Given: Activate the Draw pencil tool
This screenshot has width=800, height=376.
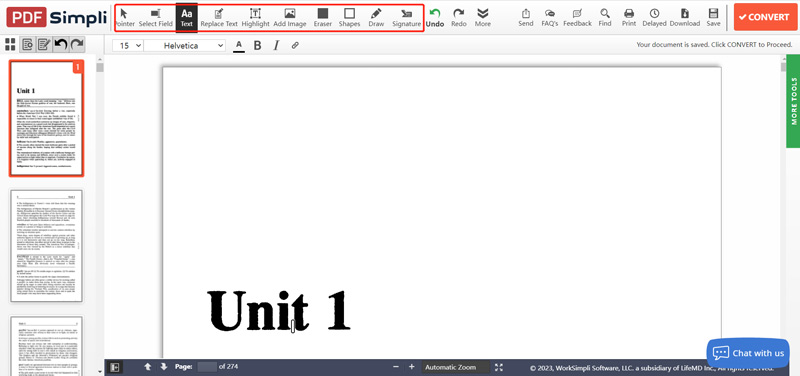Looking at the screenshot, I should coord(377,17).
